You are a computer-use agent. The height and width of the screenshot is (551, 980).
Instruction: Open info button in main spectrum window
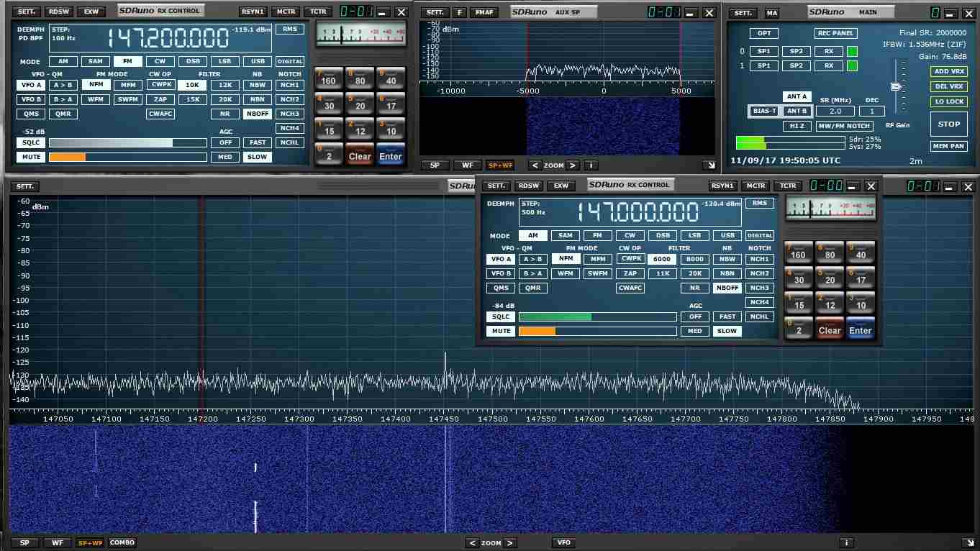847,543
